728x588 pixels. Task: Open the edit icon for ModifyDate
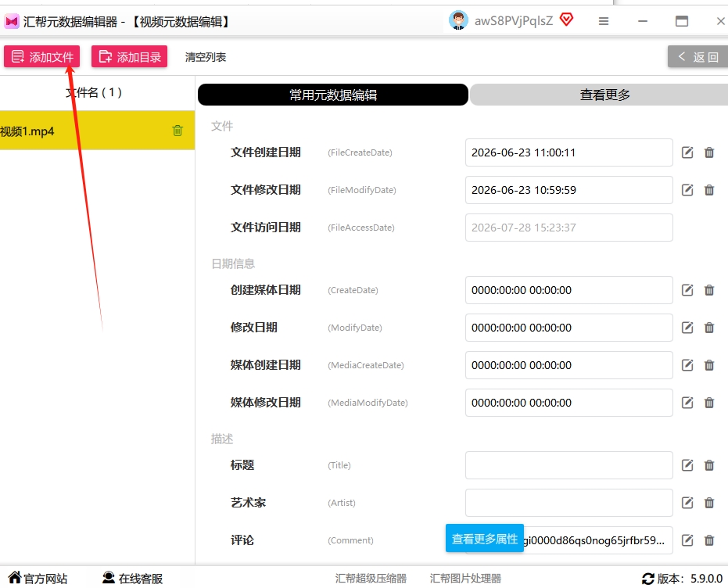click(x=687, y=328)
